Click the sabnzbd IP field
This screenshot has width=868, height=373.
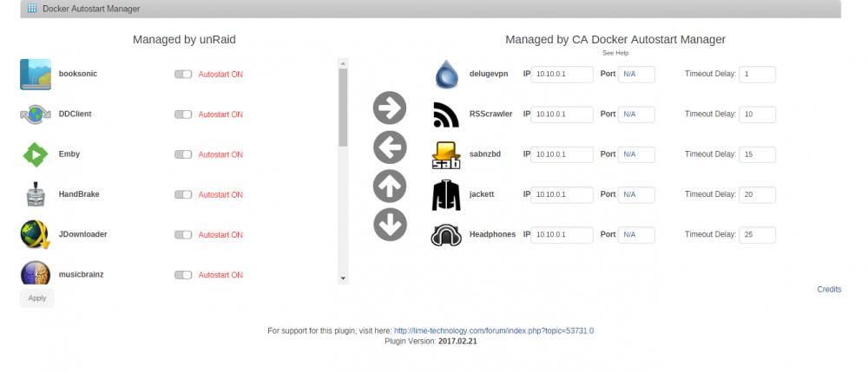pos(562,155)
